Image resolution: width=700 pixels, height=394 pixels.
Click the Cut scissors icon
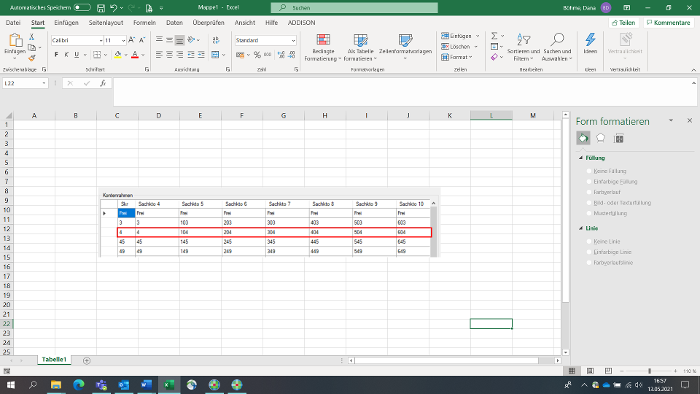coord(32,37)
